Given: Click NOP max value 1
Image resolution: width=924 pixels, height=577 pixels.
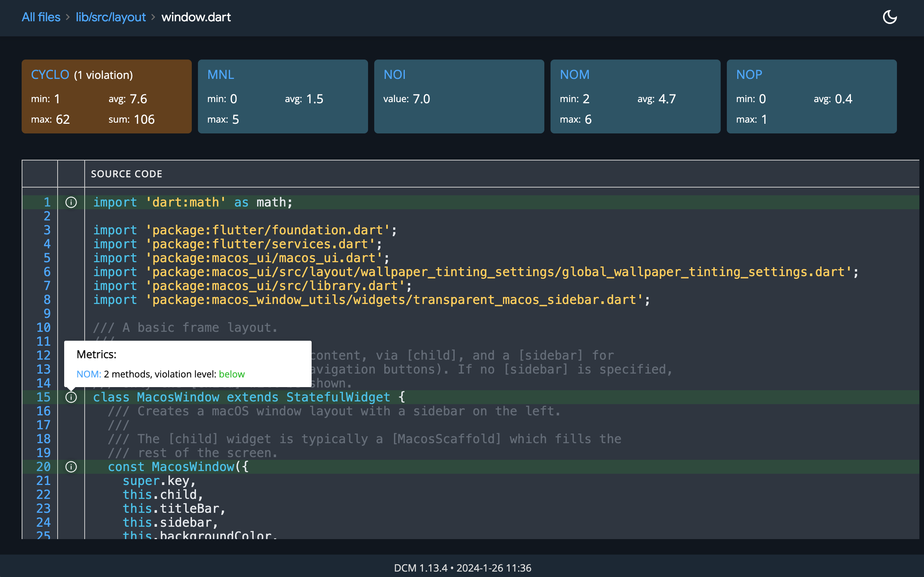Looking at the screenshot, I should [x=764, y=119].
